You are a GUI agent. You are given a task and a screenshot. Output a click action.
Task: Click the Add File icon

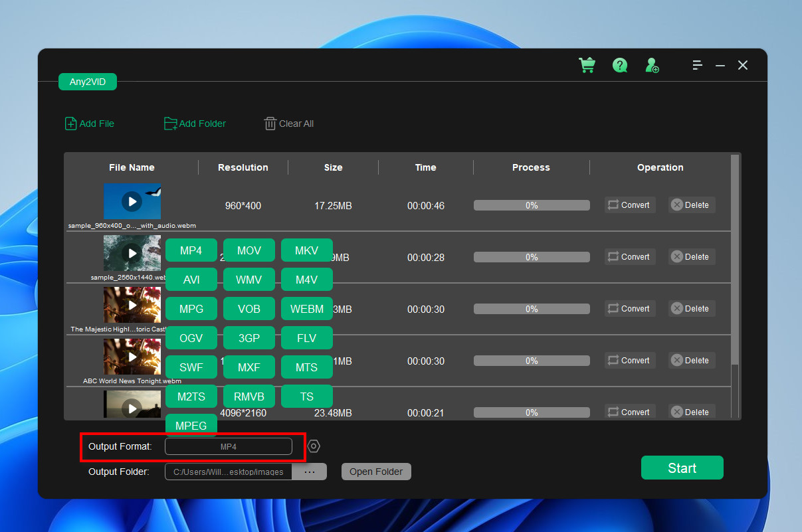click(70, 124)
